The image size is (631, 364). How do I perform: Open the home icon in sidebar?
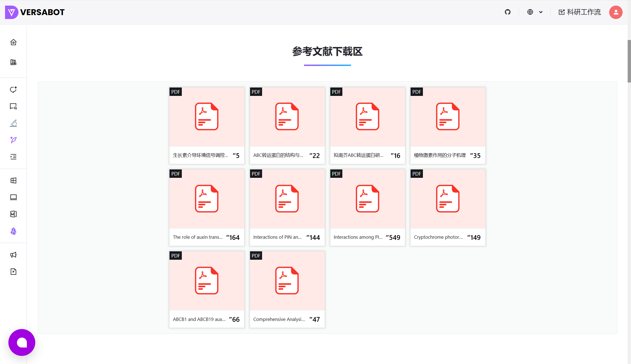pyautogui.click(x=13, y=42)
